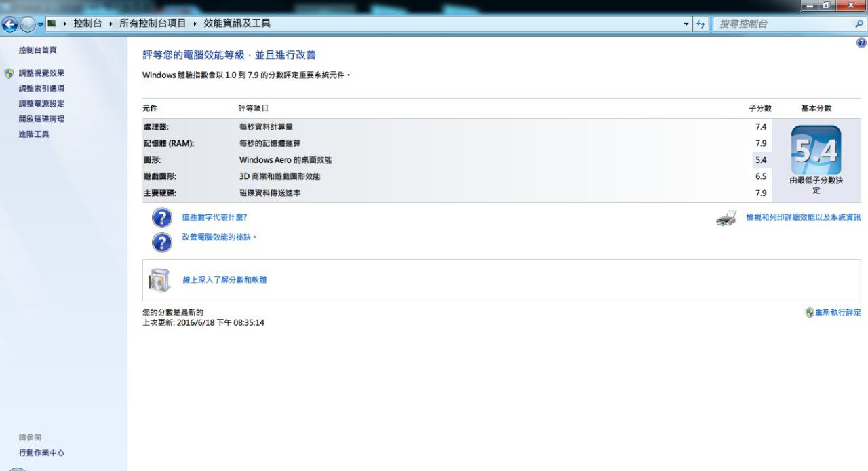This screenshot has height=471, width=868.
Task: Click question mark icon beside 改善電腦效能的秘訣
Action: pos(161,242)
